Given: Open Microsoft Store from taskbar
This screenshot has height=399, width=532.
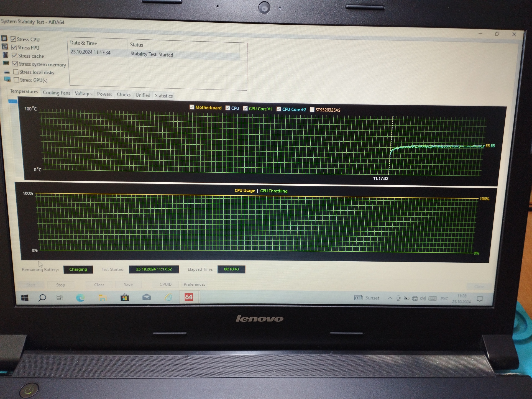Looking at the screenshot, I should [x=124, y=298].
